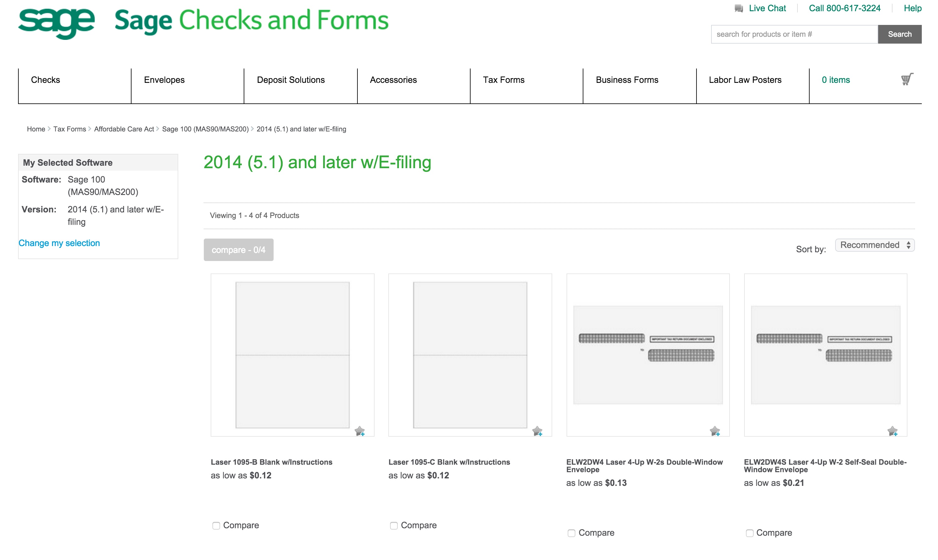Screen dimensions: 938x560
Task: Select the Business Forms menu item
Action: (x=627, y=80)
